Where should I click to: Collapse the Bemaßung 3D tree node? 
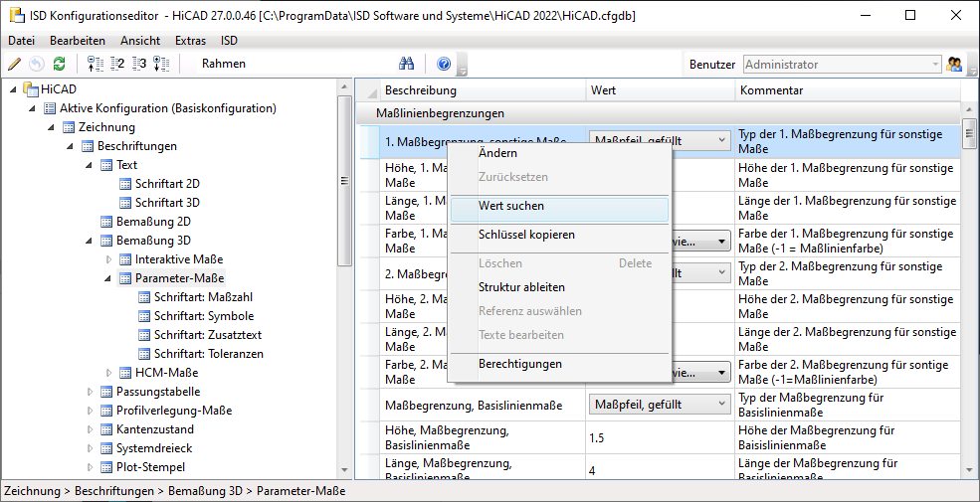tap(91, 241)
